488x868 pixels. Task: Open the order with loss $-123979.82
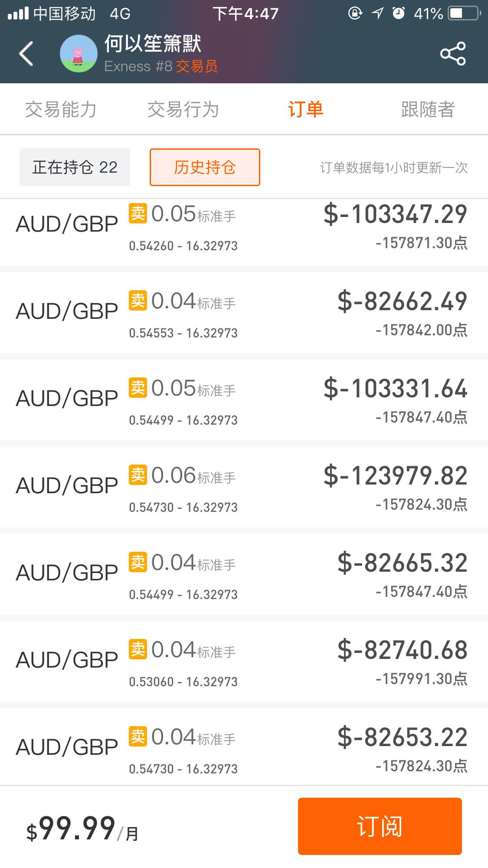pos(244,487)
